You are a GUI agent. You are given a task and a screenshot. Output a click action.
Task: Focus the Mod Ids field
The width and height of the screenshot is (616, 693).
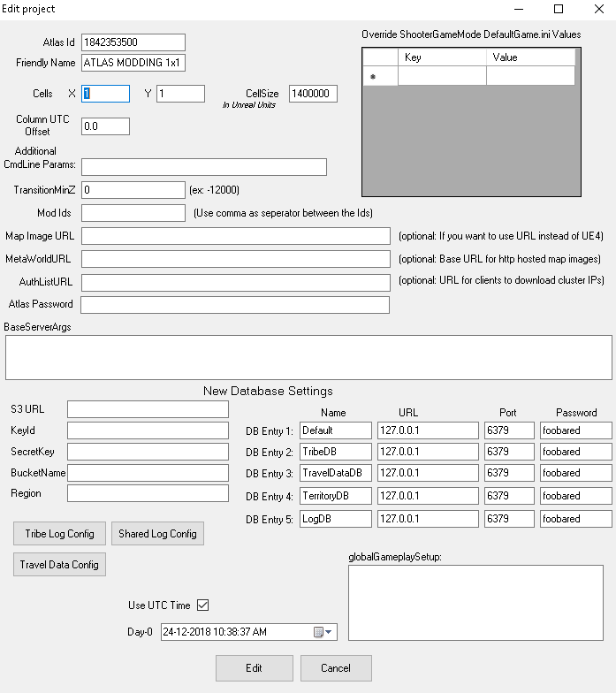coord(133,213)
